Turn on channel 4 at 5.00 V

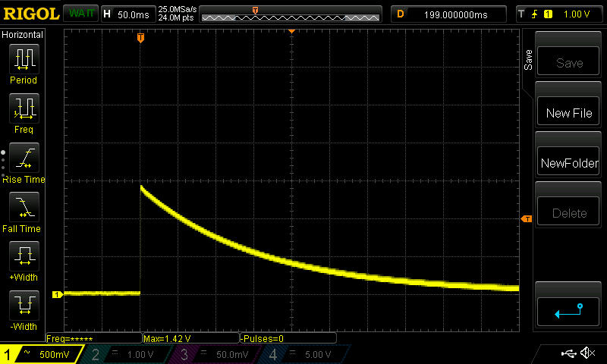(303, 354)
